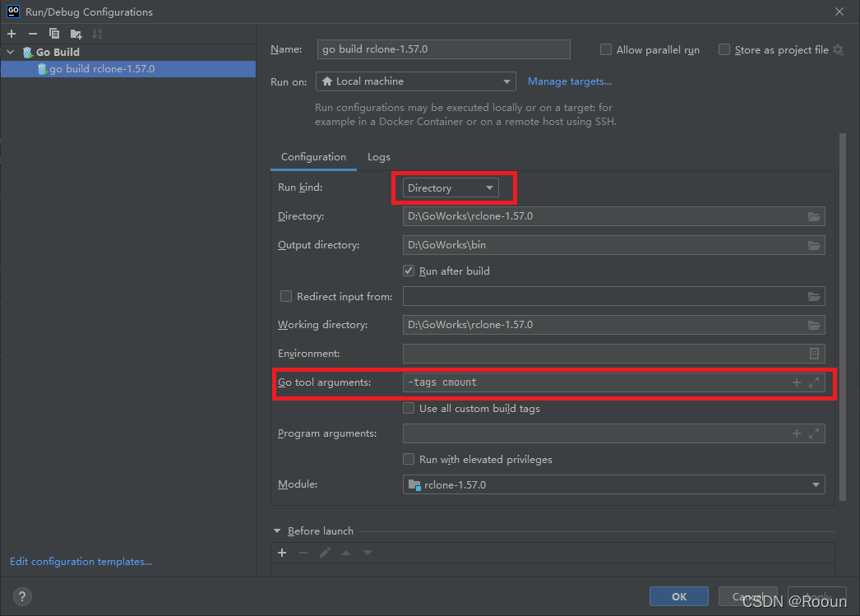860x616 pixels.
Task: Enable Store as project file
Action: pyautogui.click(x=724, y=49)
